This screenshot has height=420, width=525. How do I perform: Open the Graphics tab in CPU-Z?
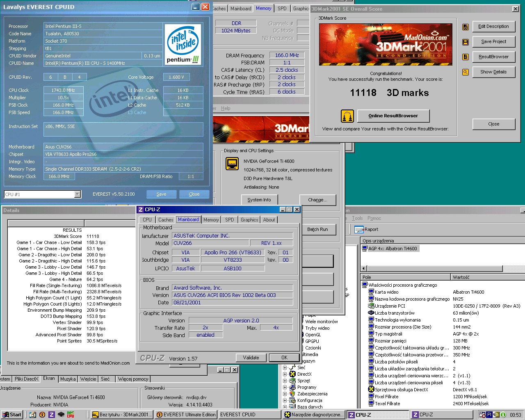249,220
